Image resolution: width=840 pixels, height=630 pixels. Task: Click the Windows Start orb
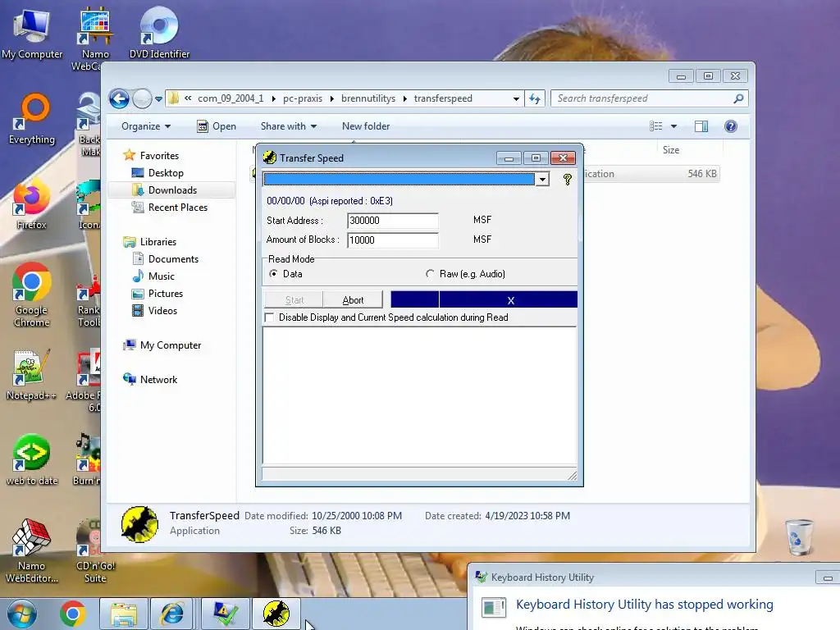(x=22, y=614)
